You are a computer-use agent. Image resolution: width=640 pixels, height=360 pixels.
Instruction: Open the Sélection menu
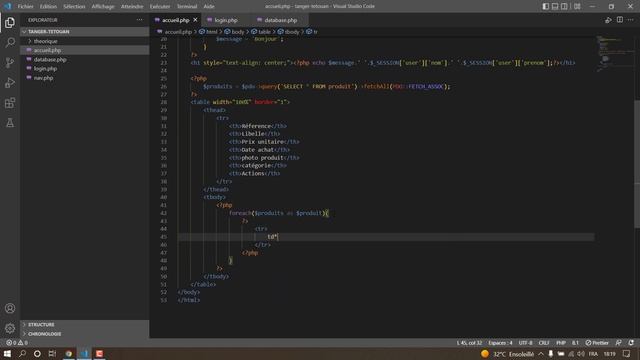[74, 6]
